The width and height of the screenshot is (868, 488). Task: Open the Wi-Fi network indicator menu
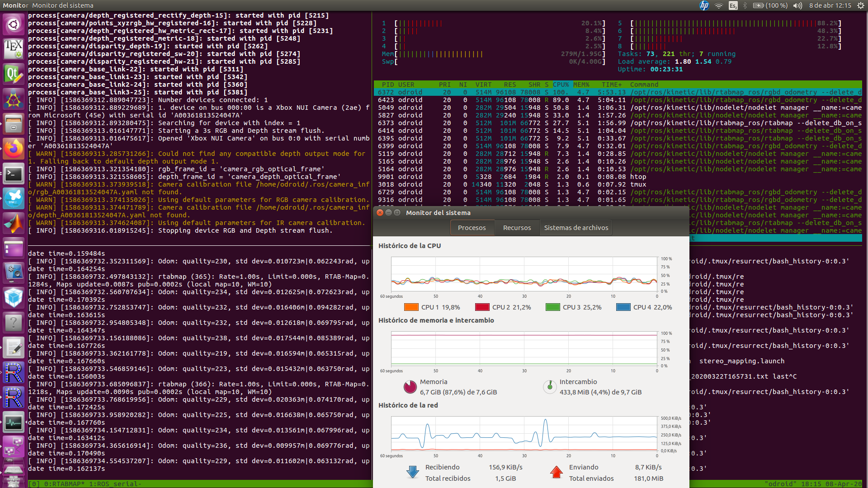point(718,5)
